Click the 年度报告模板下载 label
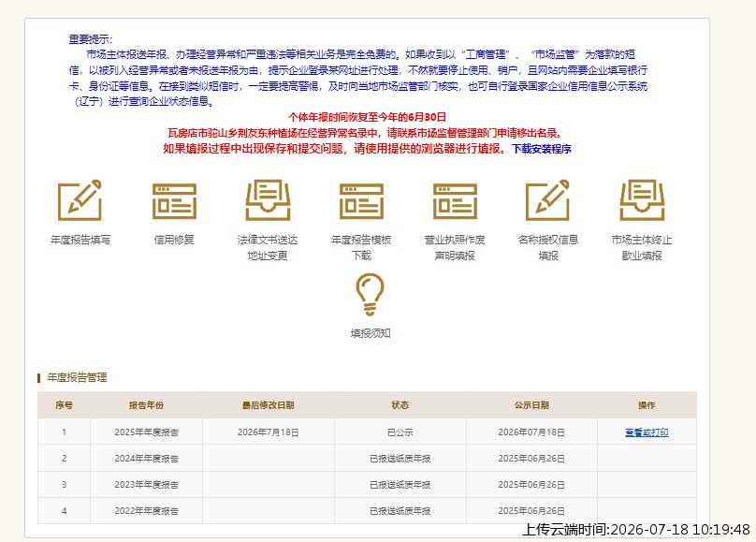The image size is (756, 542). pyautogui.click(x=361, y=247)
